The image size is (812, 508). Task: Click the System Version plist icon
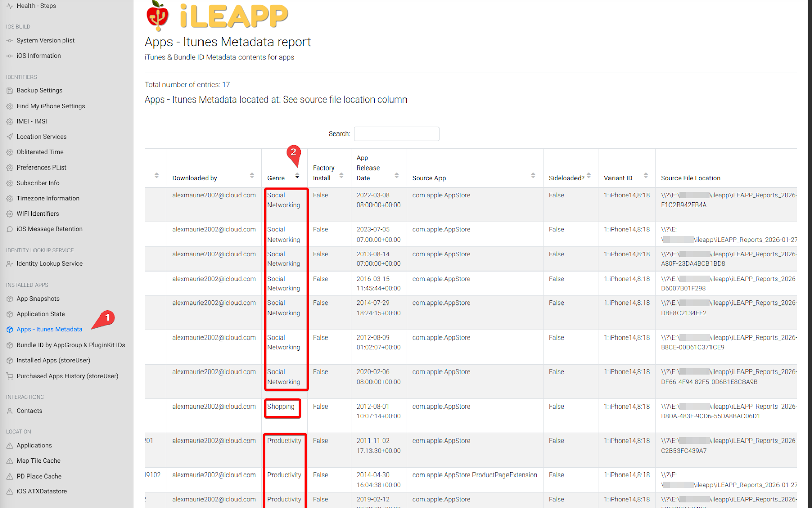[10, 41]
